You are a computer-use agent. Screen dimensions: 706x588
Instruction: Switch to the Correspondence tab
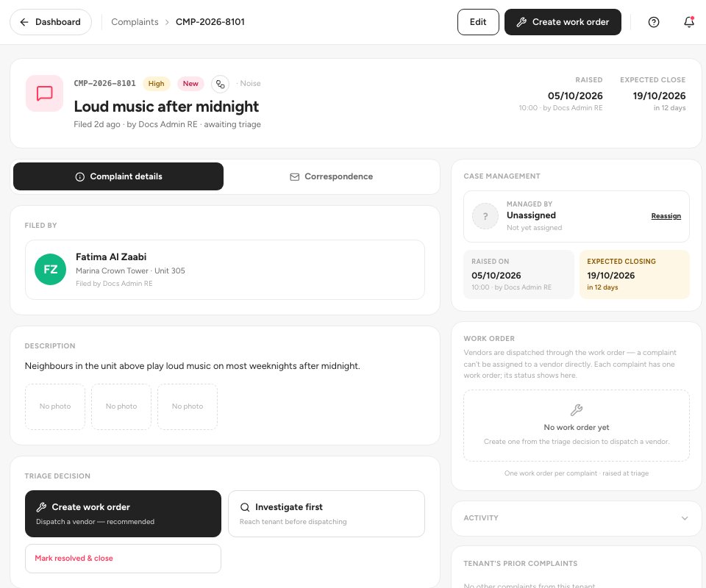point(332,176)
